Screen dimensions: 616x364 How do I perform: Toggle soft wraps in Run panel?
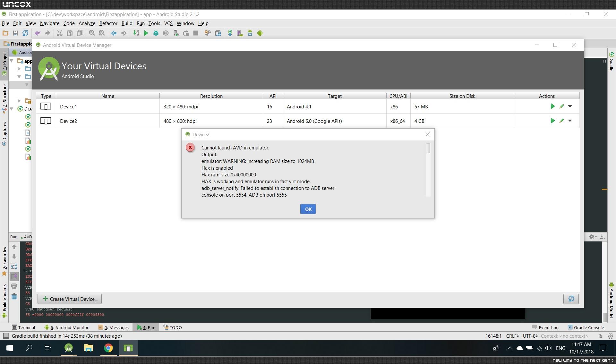pos(14,267)
